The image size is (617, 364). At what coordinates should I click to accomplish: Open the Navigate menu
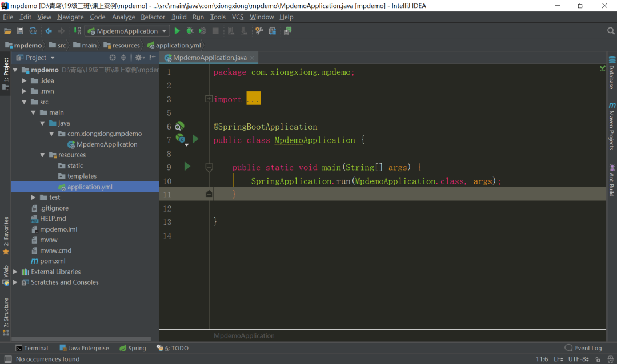[x=70, y=17]
